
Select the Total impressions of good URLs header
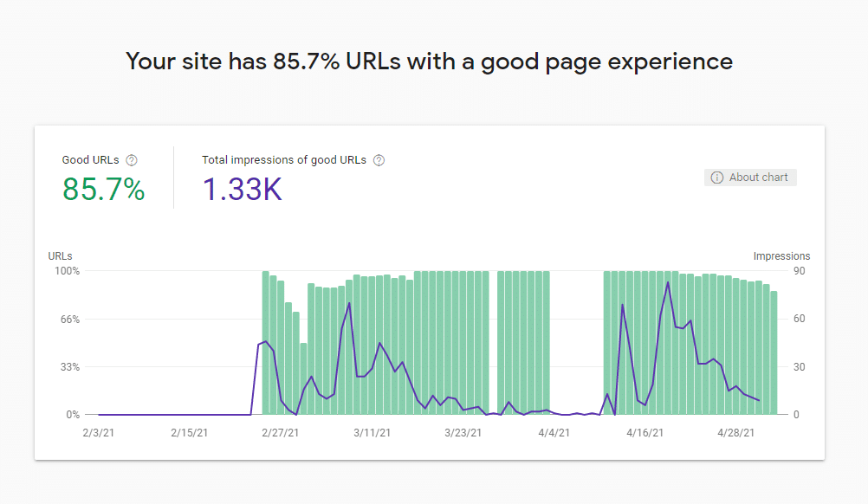click(x=282, y=159)
